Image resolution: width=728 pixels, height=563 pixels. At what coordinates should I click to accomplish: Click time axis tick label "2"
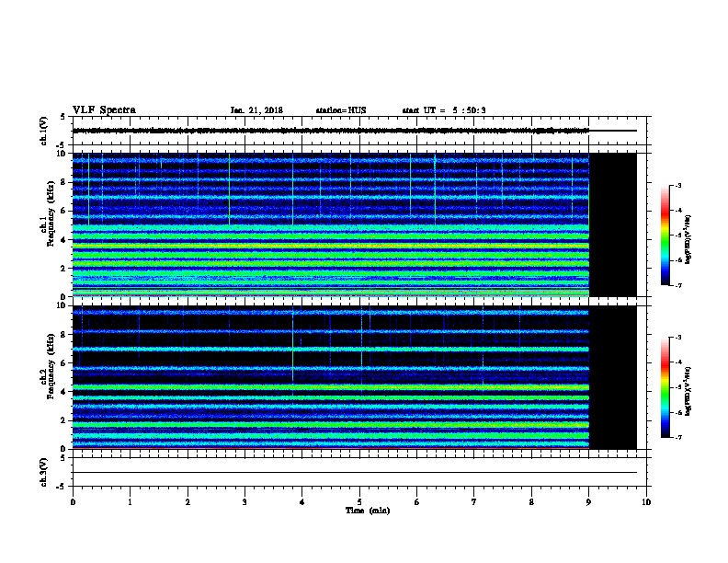pyautogui.click(x=188, y=502)
